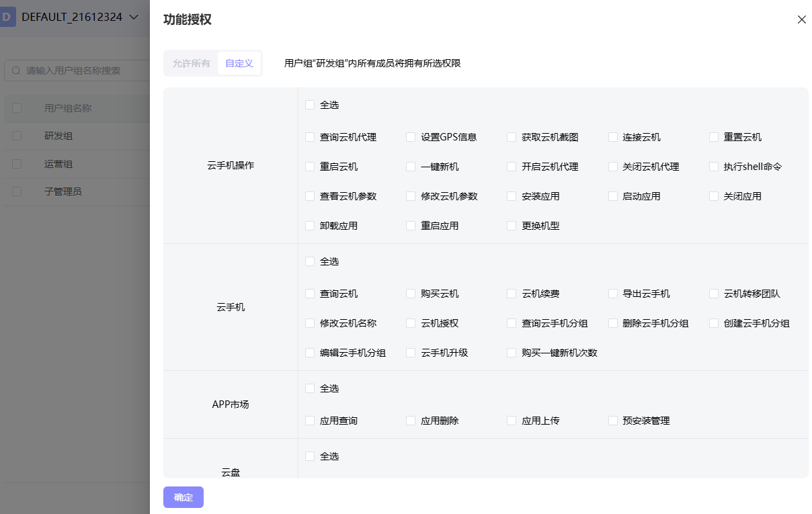This screenshot has width=812, height=514.
Task: Check 全选 for 云手机操作 section
Action: click(x=310, y=105)
